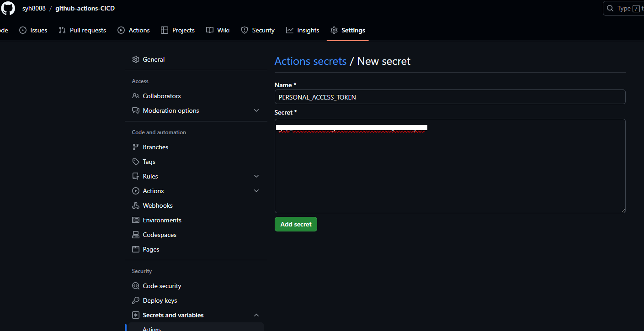Switch to the Issues tab
This screenshot has width=644, height=331.
[33, 30]
